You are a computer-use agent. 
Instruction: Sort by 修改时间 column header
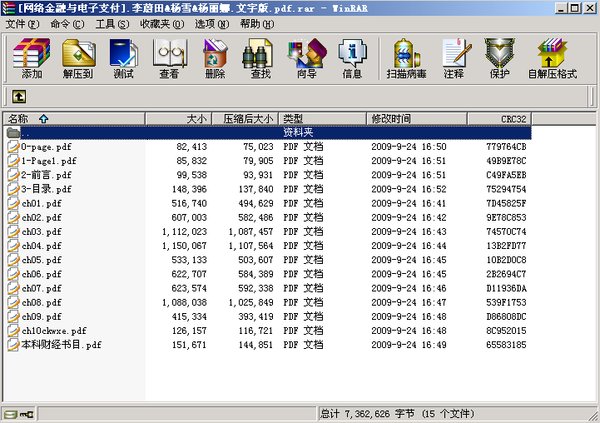tap(417, 119)
